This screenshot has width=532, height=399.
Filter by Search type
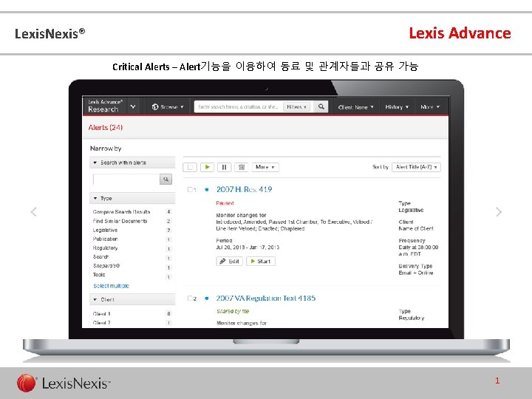(x=100, y=257)
